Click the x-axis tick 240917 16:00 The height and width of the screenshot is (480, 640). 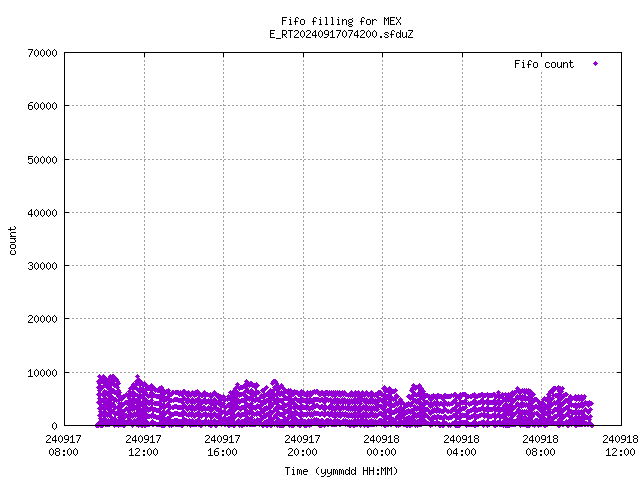(x=222, y=445)
